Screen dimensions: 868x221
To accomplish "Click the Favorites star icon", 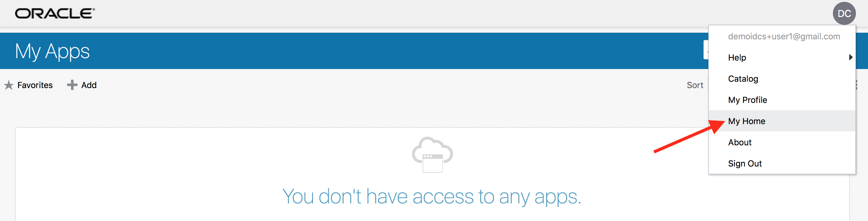I will pos(9,85).
